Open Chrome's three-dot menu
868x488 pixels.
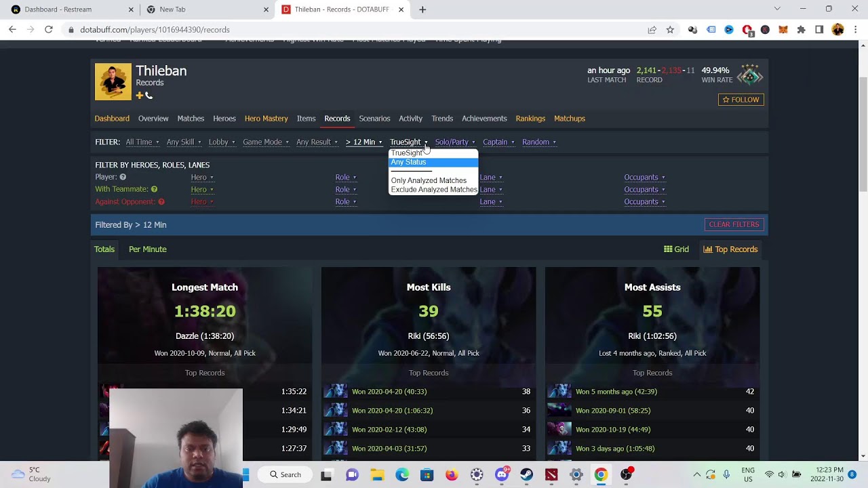856,30
